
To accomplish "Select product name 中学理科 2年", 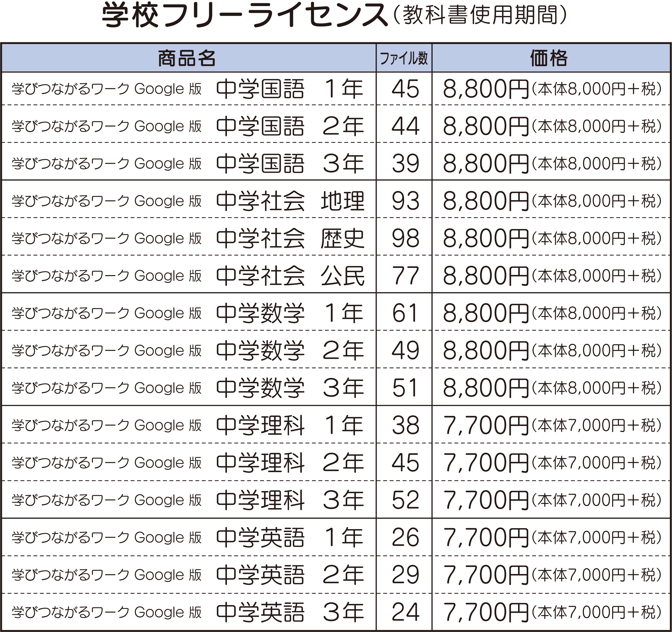I will [290, 463].
